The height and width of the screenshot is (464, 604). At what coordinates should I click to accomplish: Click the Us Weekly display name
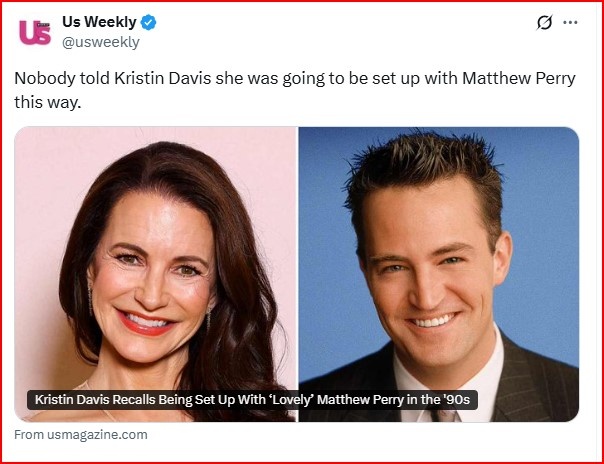point(99,22)
